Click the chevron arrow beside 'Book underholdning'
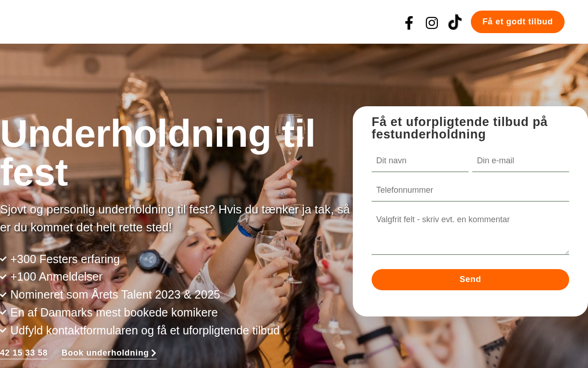 coord(154,353)
